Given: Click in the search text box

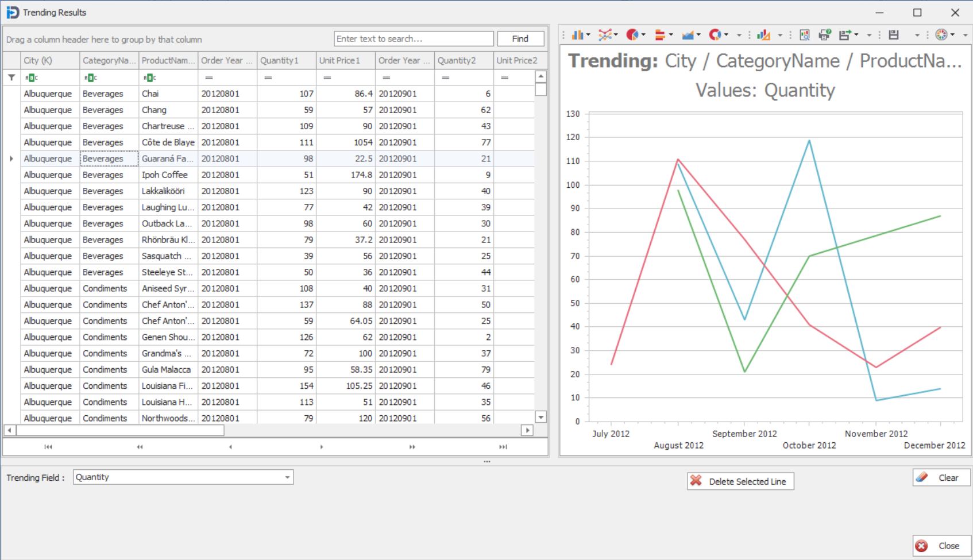Looking at the screenshot, I should pyautogui.click(x=414, y=38).
